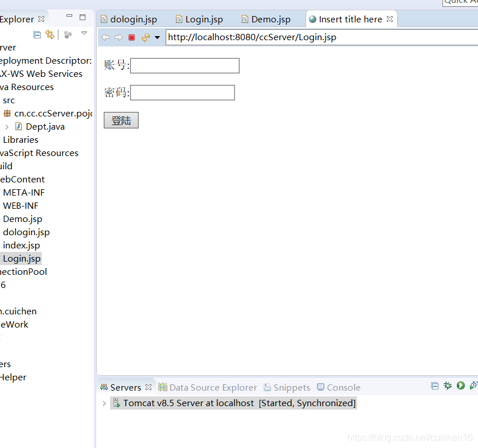The width and height of the screenshot is (478, 448).
Task: Select the WebContent folder
Action: point(22,180)
